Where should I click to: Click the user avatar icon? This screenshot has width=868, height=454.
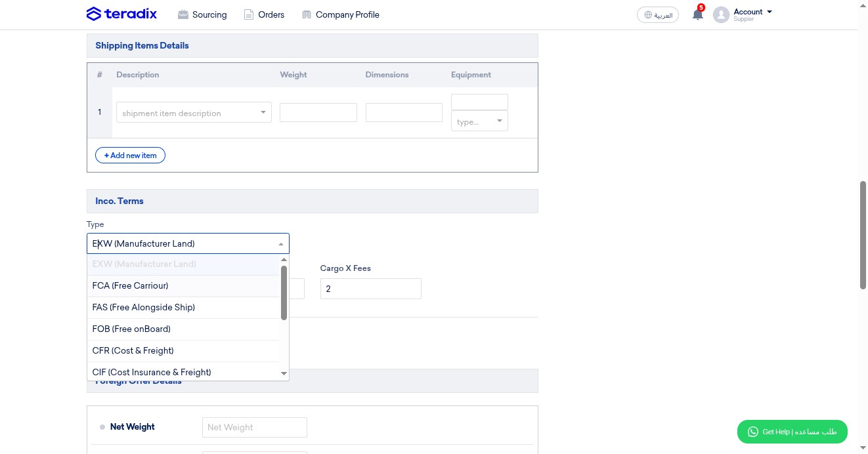click(x=721, y=14)
